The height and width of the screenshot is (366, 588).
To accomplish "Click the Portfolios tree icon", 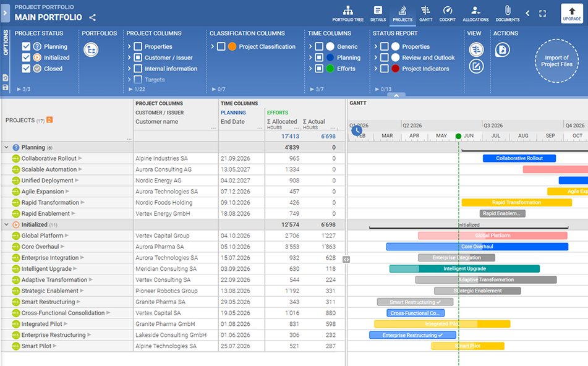I will [91, 49].
